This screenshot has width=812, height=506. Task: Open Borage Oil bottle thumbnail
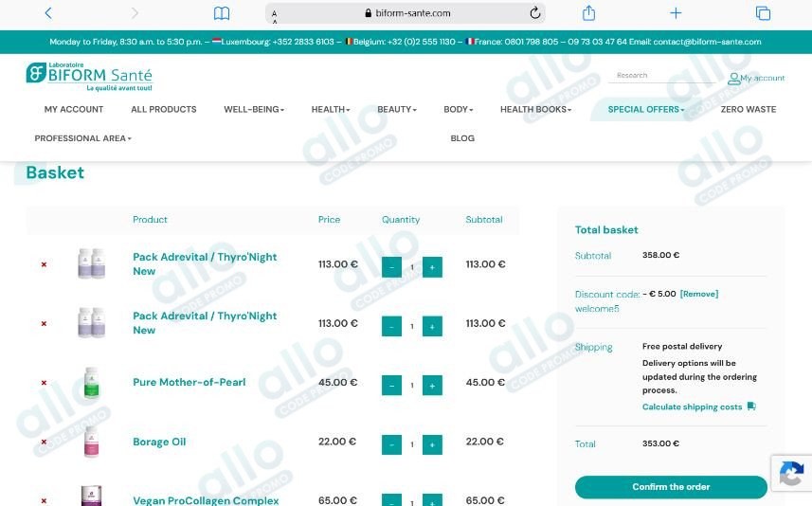click(91, 442)
